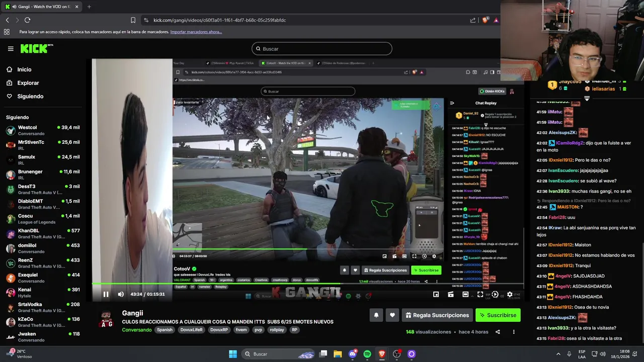
Task: Show hidden system tray icons
Action: click(558, 354)
